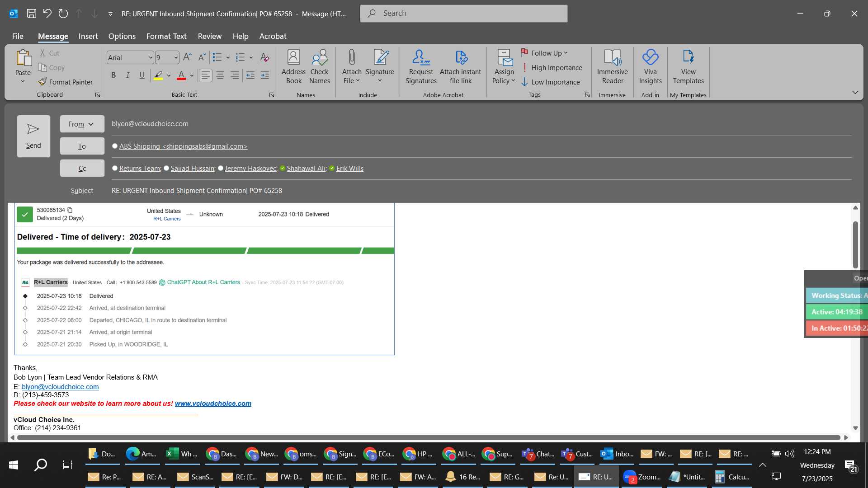Decrease indent icon
868x488 pixels.
pyautogui.click(x=250, y=75)
